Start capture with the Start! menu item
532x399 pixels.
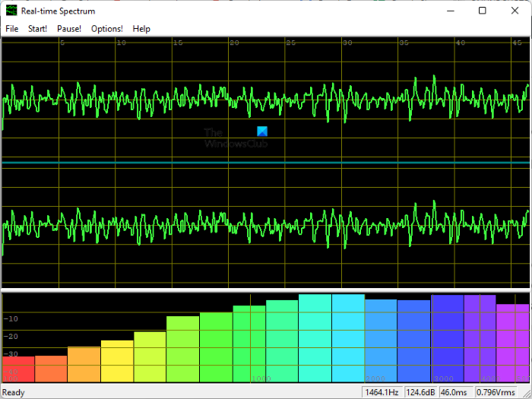(37, 29)
